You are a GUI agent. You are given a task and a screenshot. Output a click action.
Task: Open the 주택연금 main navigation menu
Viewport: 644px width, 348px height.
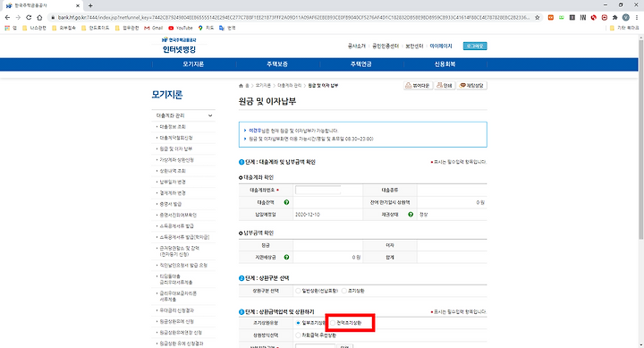(361, 64)
